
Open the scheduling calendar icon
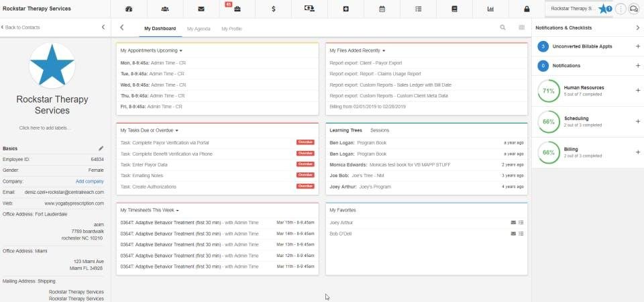click(382, 9)
